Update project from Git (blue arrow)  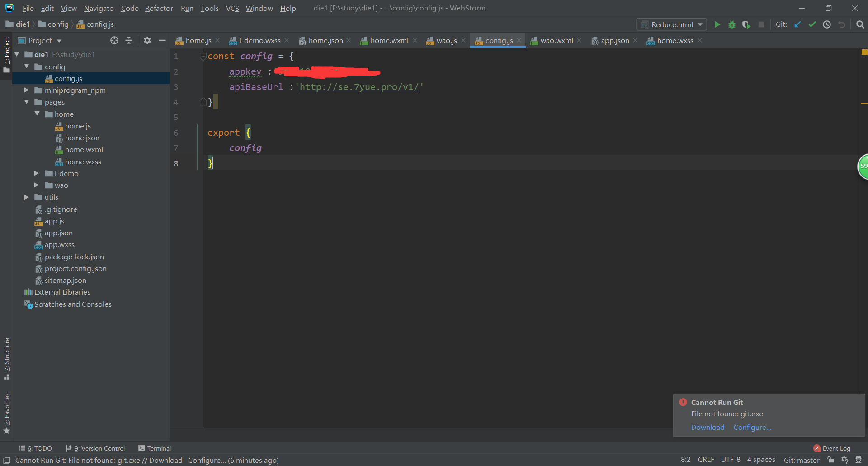(x=797, y=24)
